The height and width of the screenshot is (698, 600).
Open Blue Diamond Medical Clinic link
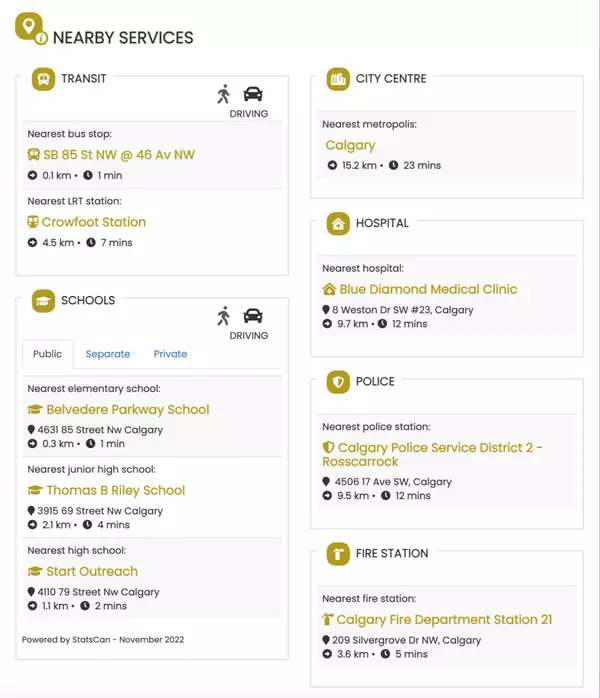click(x=428, y=289)
